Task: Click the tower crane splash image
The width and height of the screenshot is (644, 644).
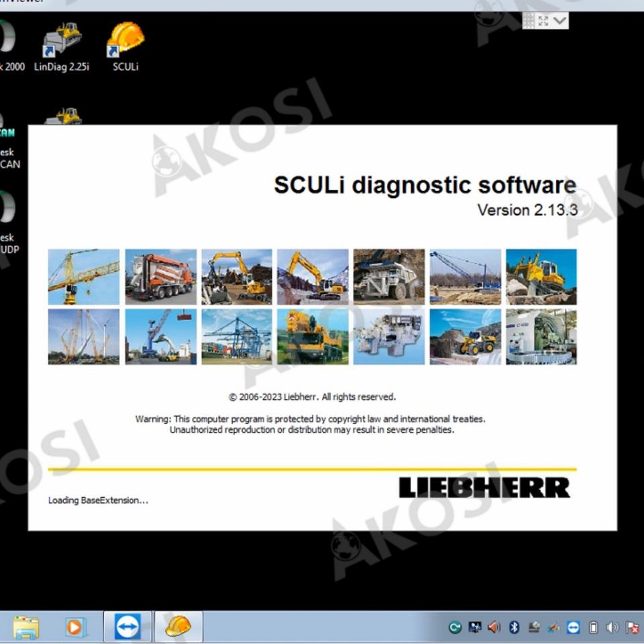Action: pos(84,277)
